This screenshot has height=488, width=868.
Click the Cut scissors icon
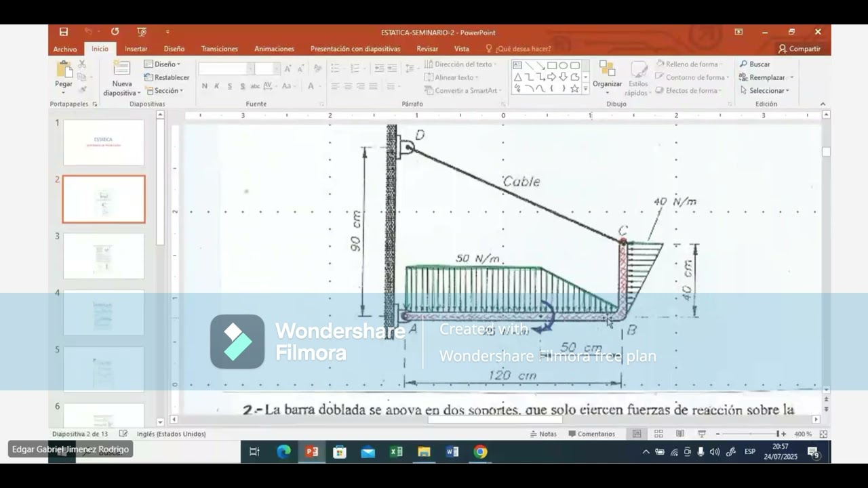pos(82,64)
